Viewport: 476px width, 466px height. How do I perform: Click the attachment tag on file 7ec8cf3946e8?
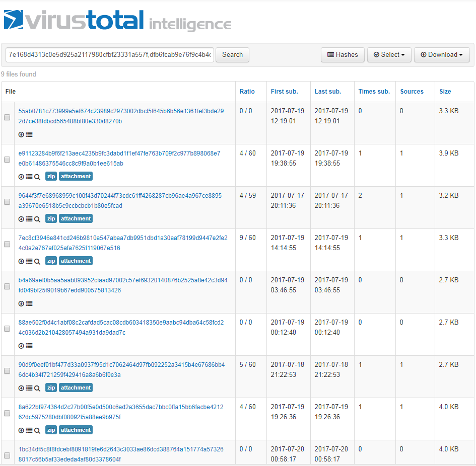(x=76, y=261)
